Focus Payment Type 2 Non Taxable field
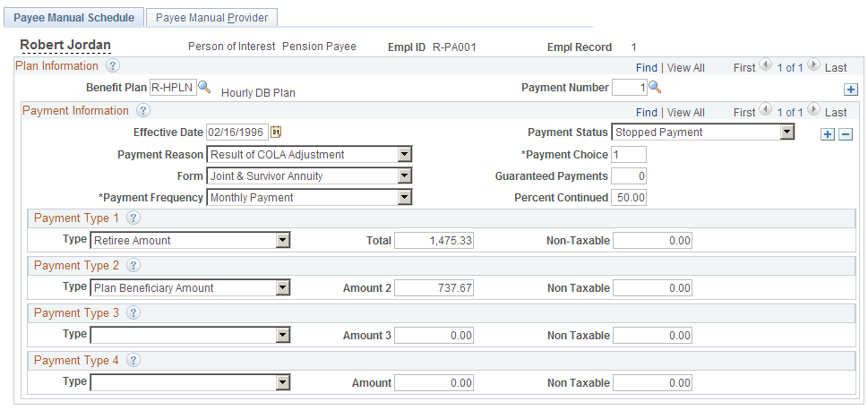Viewport: 868px width, 410px height. pyautogui.click(x=653, y=287)
